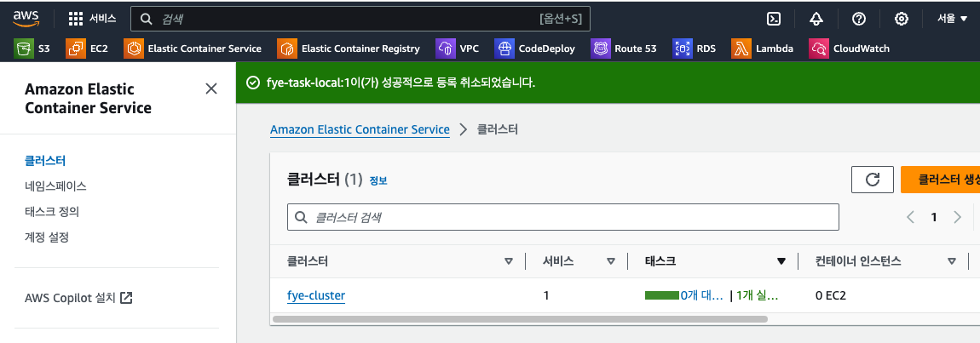
Task: Click the Amazon Elastic Container Service sidebar title
Action: [88, 98]
